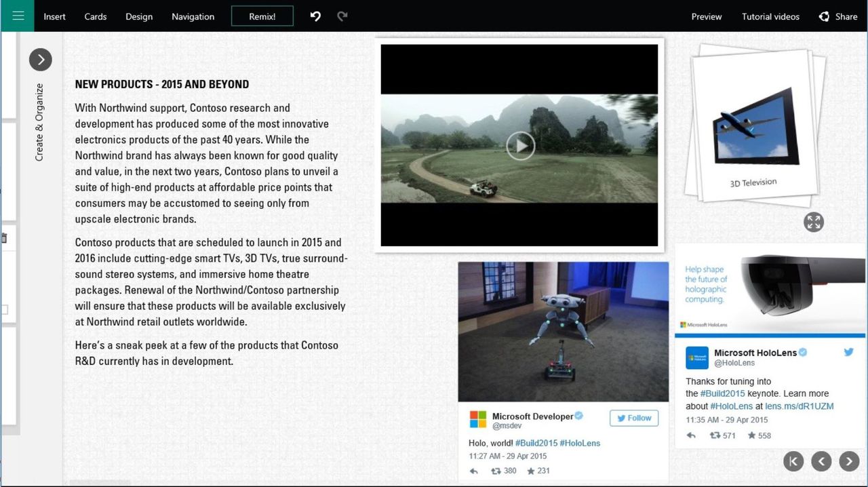Screen dimensions: 868x487
Task: Open Tutorial videos
Action: point(770,16)
